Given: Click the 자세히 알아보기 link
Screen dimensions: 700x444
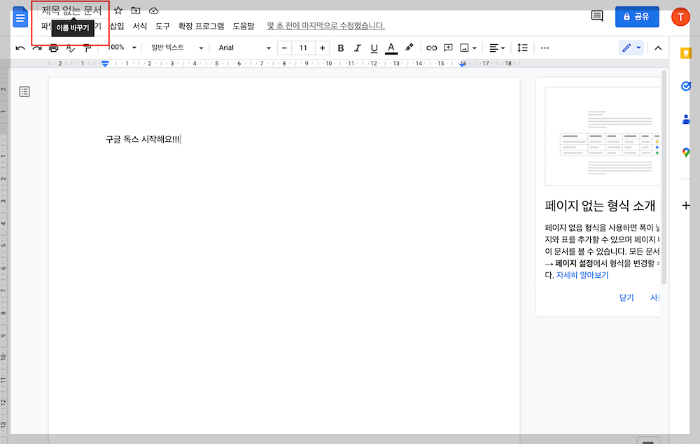Looking at the screenshot, I should click(582, 275).
